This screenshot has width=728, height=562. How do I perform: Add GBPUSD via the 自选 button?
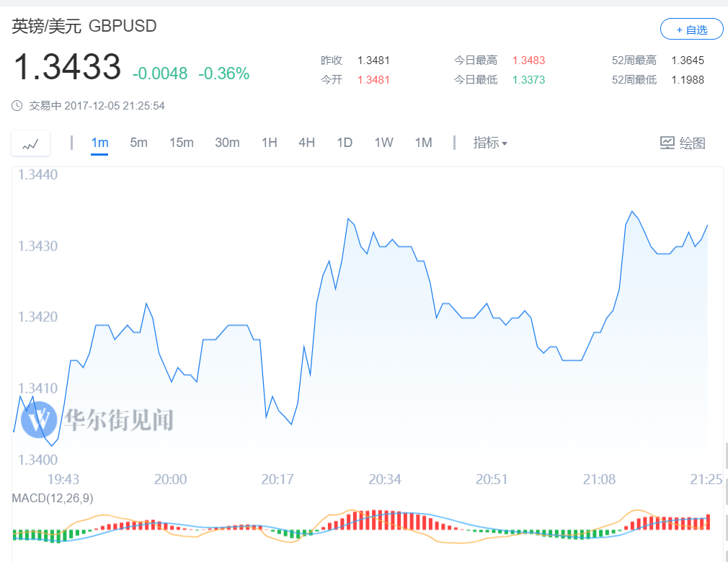coord(691,30)
